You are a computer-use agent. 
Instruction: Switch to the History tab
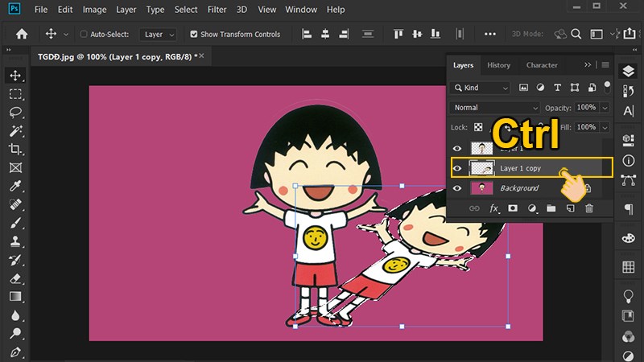[498, 65]
